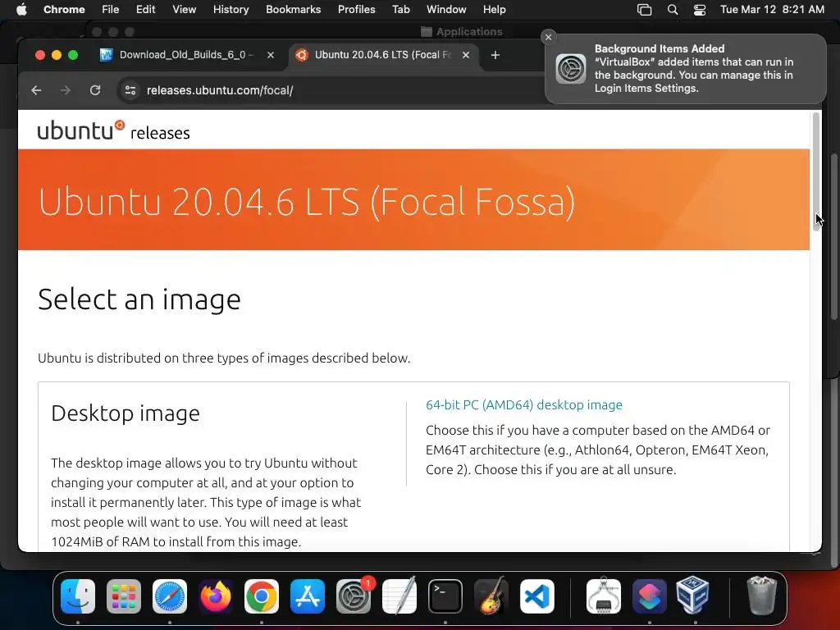The image size is (840, 630).
Task: Click the Chrome icon in the Dock
Action: point(262,596)
